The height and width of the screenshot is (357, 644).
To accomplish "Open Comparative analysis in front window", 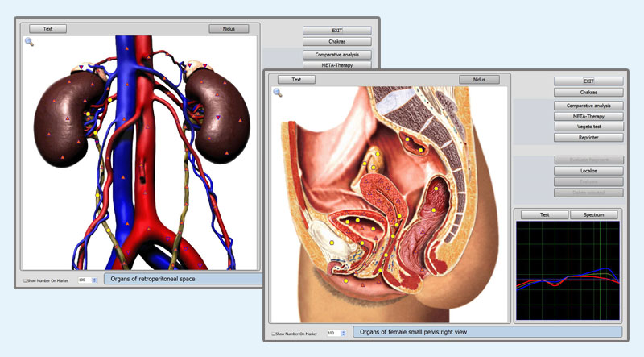I will click(x=588, y=106).
